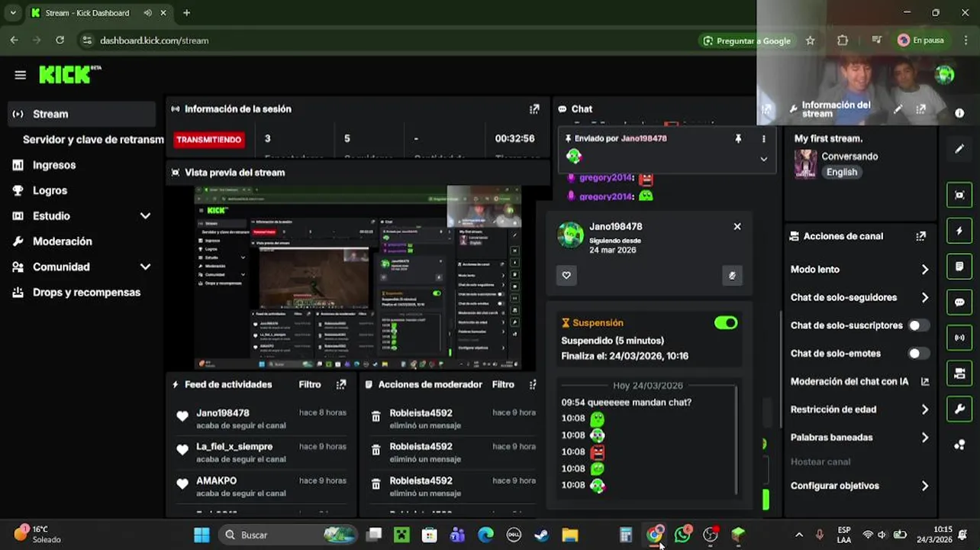Pop out the Acciones de canal panel
This screenshot has height=550, width=980.
click(x=920, y=236)
